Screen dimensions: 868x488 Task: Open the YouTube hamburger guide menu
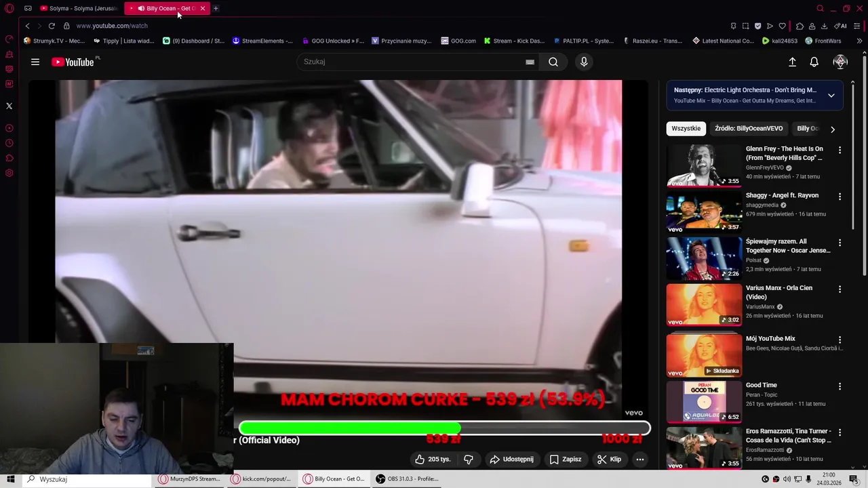35,62
